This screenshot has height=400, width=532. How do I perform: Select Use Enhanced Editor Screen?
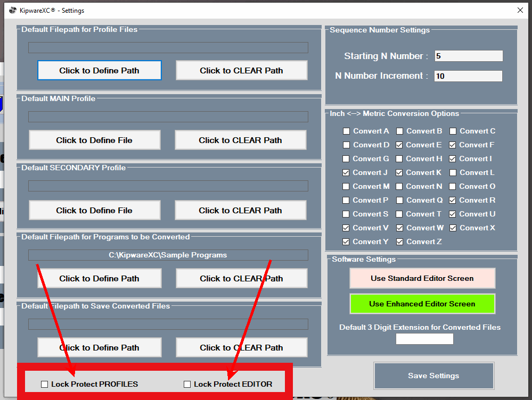[422, 304]
